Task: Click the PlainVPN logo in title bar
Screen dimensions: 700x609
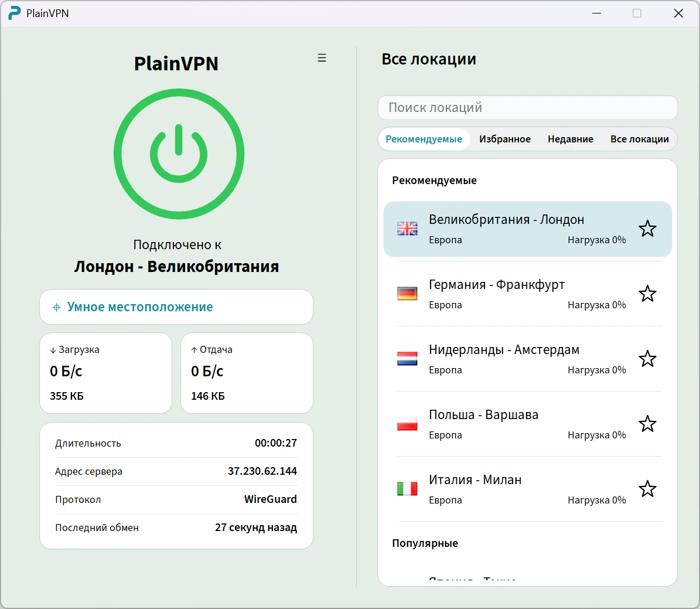Action: tap(14, 13)
